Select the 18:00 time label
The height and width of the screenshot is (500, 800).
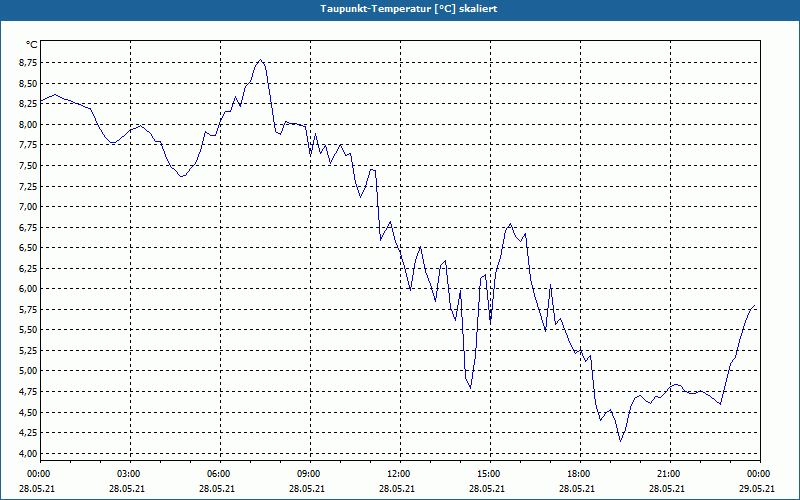tap(580, 474)
